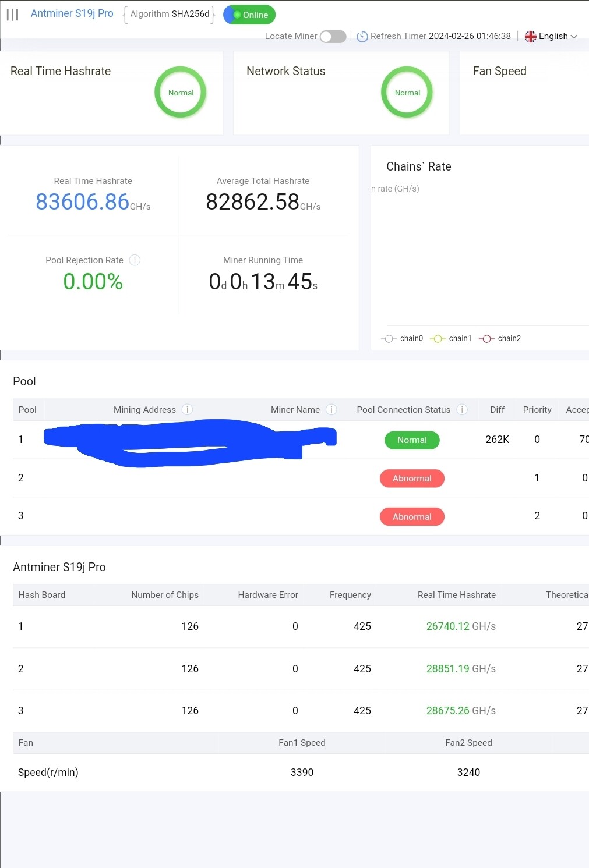The width and height of the screenshot is (589, 868).
Task: Click Pool Connection Status column header
Action: pyautogui.click(x=403, y=410)
